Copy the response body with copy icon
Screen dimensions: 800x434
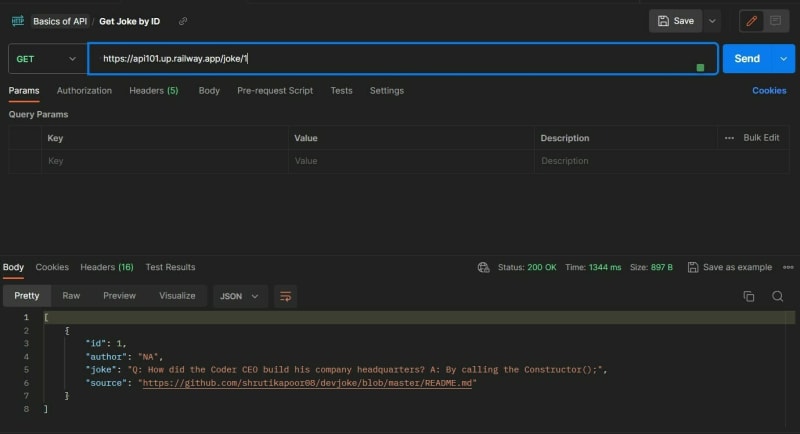click(748, 296)
